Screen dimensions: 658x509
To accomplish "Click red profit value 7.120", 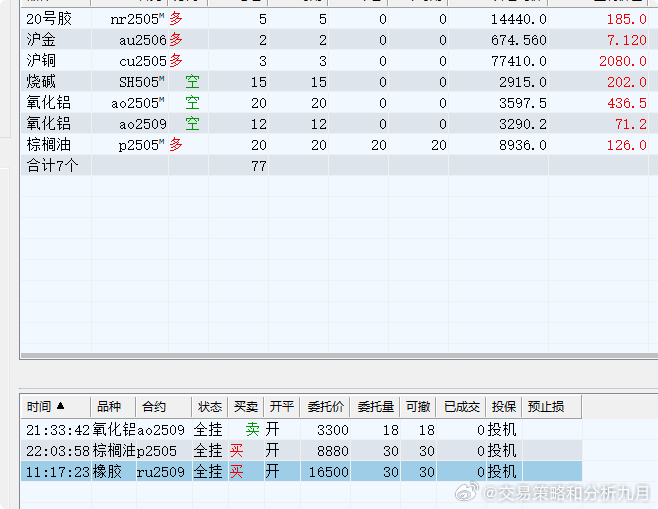I will tap(627, 40).
